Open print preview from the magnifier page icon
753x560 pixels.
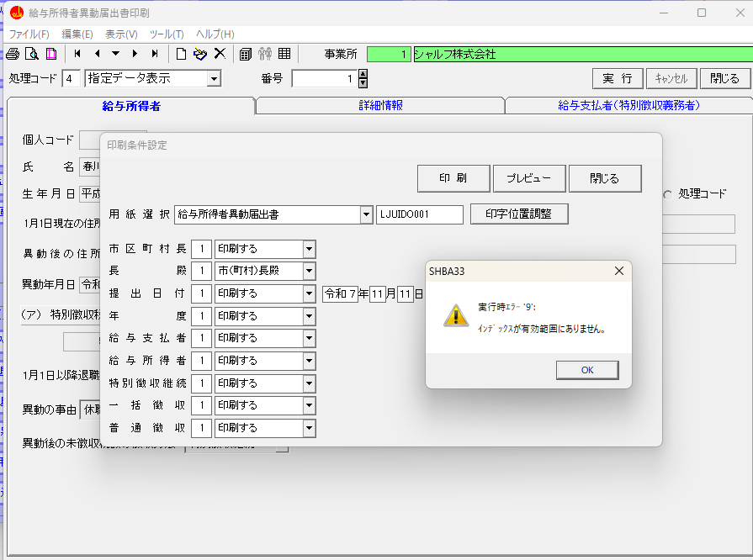point(32,54)
